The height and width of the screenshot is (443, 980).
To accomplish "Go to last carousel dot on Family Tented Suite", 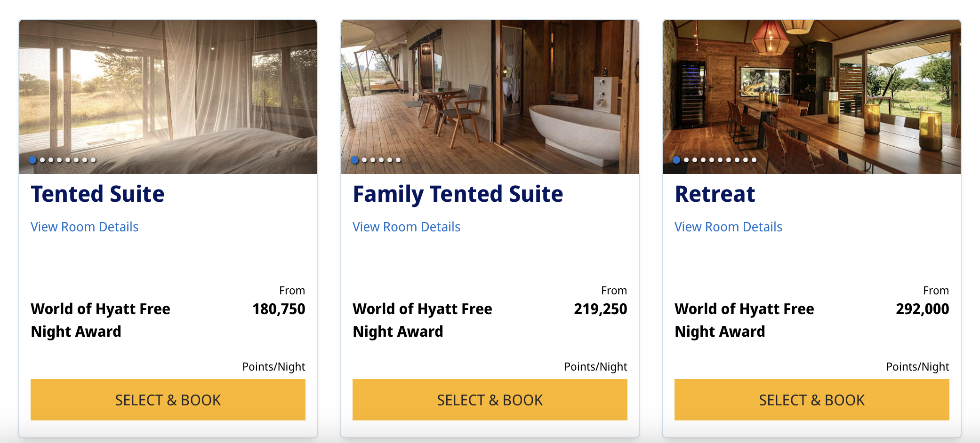I will 398,160.
